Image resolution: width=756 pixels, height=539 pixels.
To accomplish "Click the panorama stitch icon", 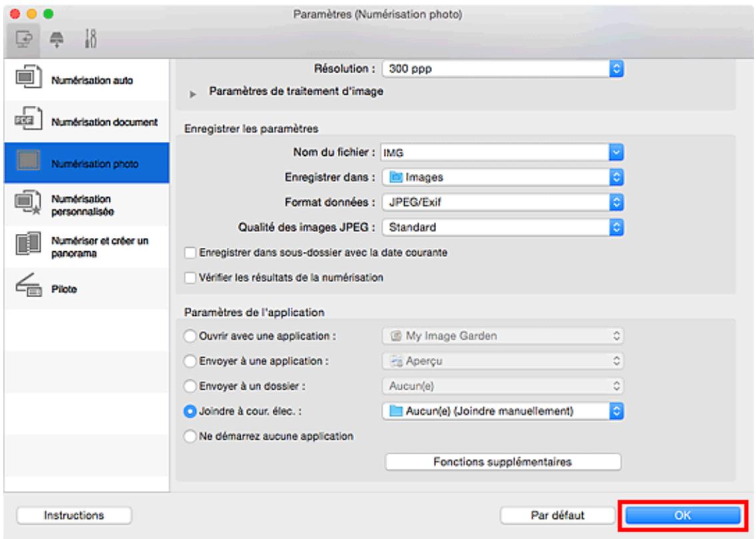I will 28,244.
